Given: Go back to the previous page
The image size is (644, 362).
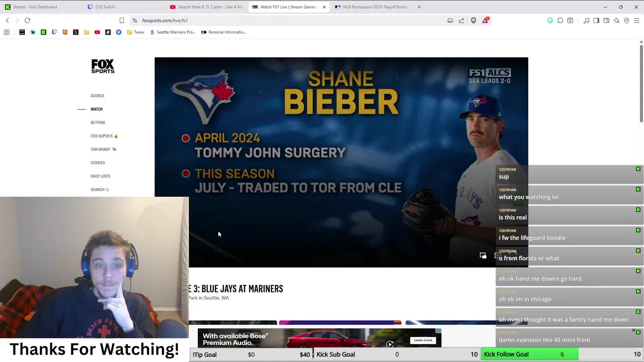Looking at the screenshot, I should pyautogui.click(x=7, y=21).
